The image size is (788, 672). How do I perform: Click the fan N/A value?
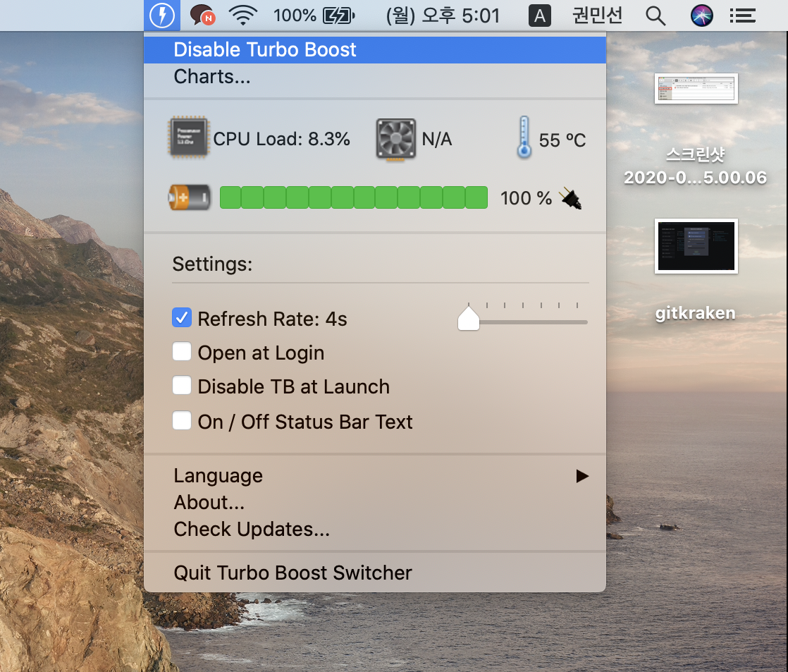[x=437, y=139]
